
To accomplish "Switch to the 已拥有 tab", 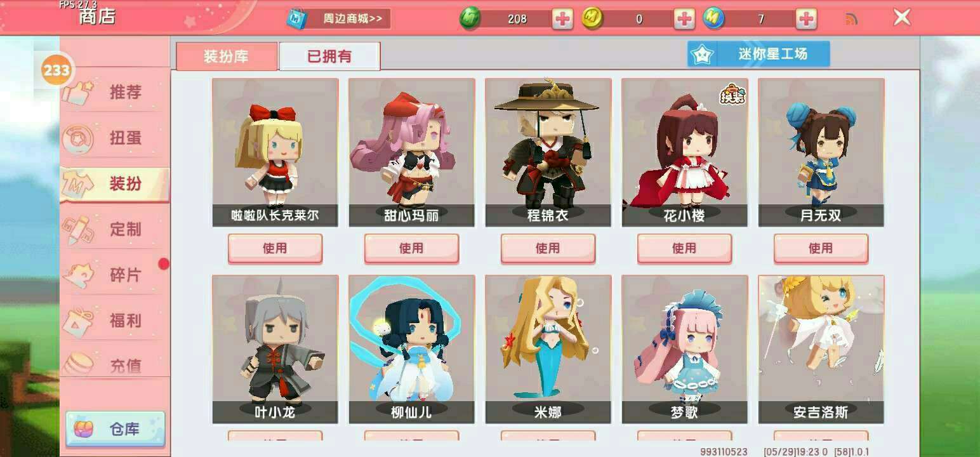I will pos(329,56).
